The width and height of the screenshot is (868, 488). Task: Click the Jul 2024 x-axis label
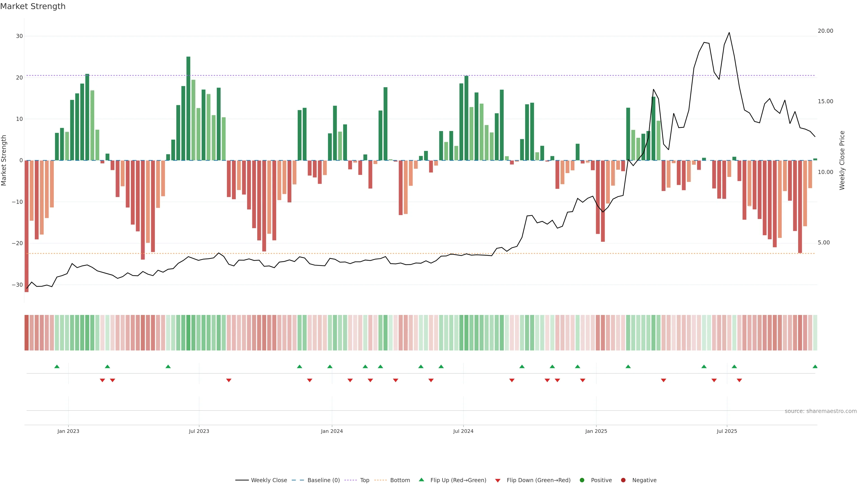(463, 431)
